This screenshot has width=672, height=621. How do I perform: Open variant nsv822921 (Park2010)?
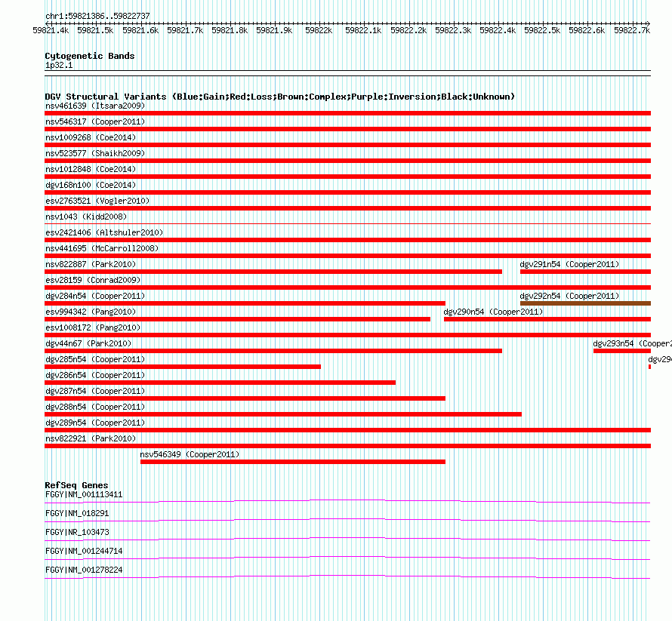pyautogui.click(x=91, y=438)
